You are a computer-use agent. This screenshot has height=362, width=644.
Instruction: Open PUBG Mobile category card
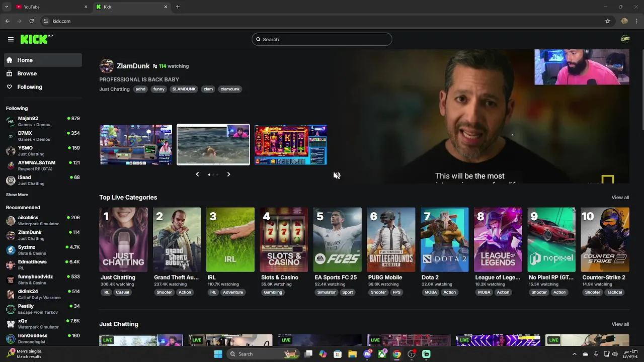coord(391,240)
